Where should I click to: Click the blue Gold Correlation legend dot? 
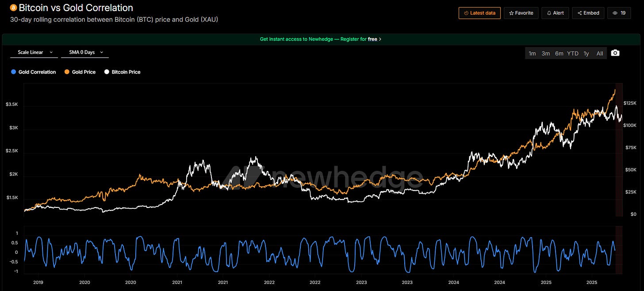(x=13, y=72)
